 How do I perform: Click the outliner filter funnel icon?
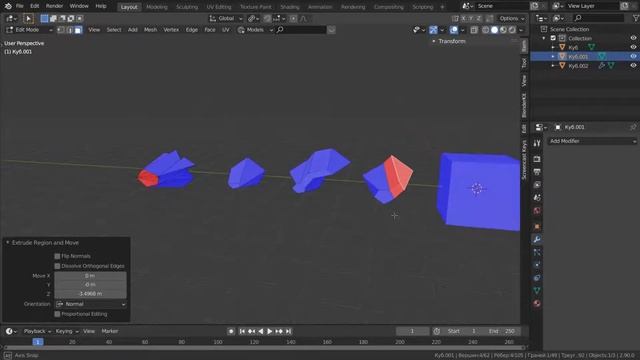tap(636, 18)
